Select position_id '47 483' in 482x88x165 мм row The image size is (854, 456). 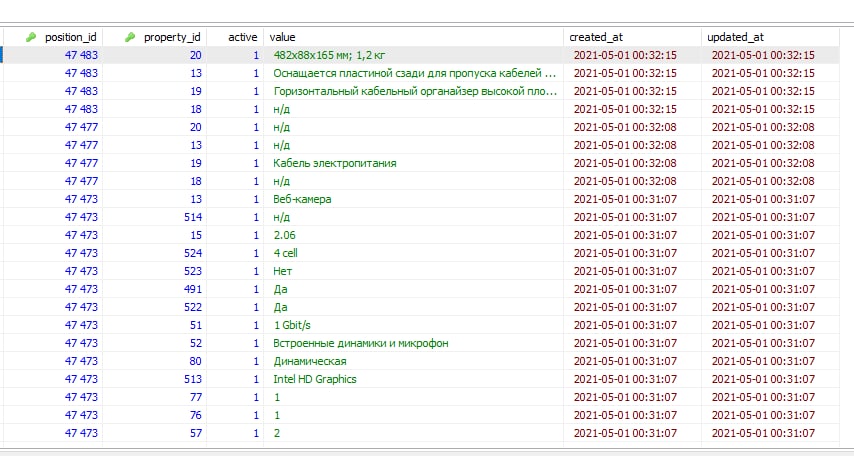53,55
